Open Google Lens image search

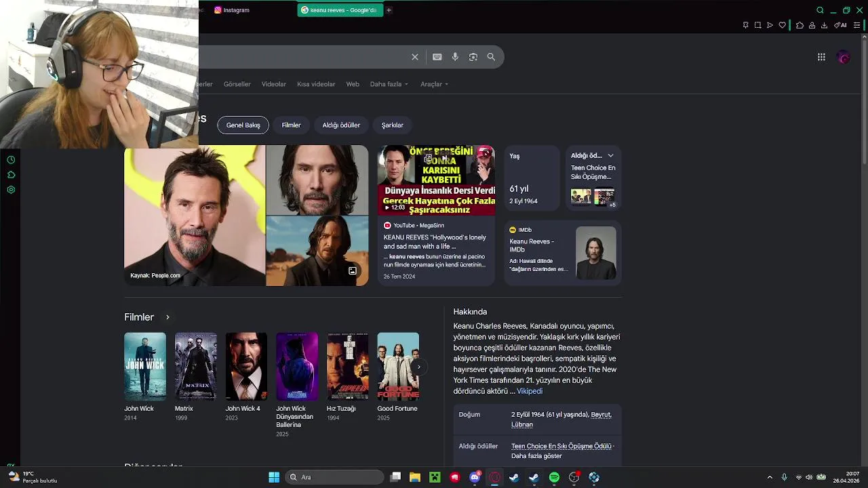click(473, 57)
